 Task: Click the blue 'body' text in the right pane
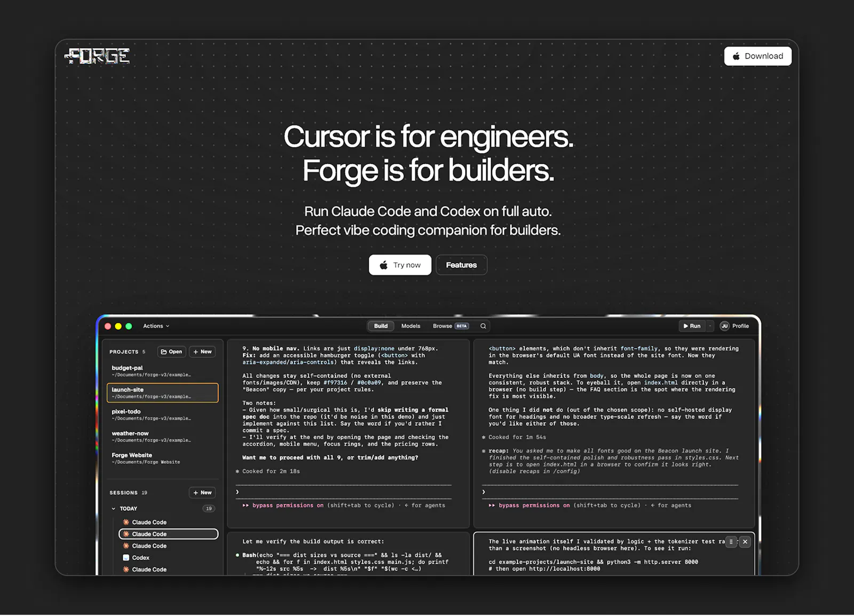point(597,376)
